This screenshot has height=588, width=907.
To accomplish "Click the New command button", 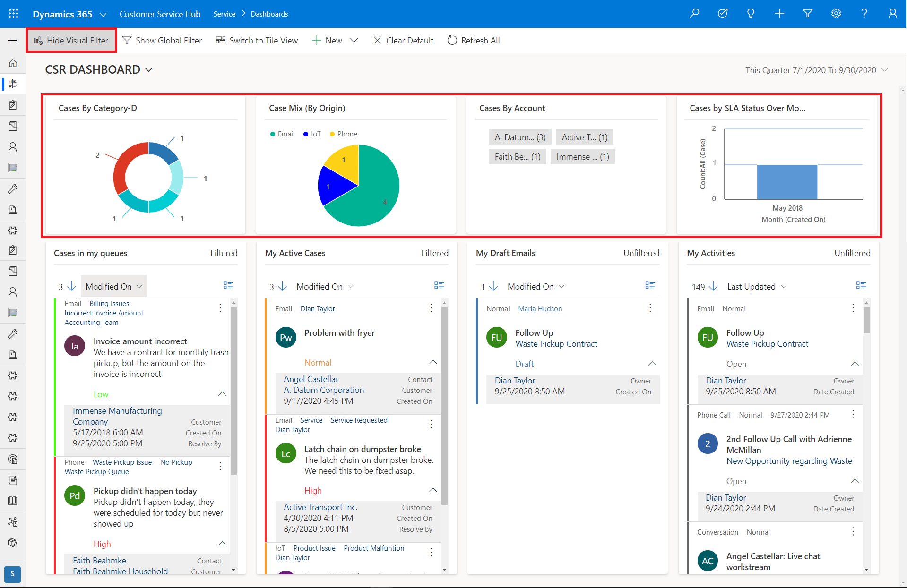I will click(x=327, y=41).
